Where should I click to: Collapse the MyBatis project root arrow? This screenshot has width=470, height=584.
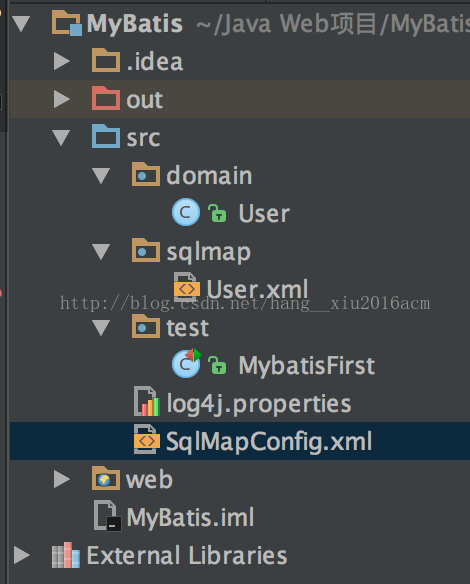pos(21,23)
